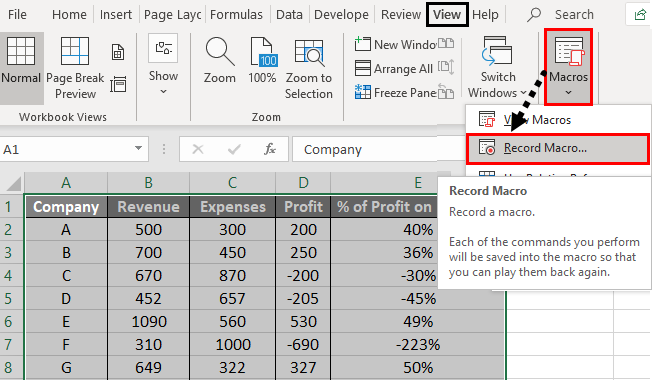The height and width of the screenshot is (380, 652).
Task: Click the formula bar expand dots handle
Action: coord(164,149)
